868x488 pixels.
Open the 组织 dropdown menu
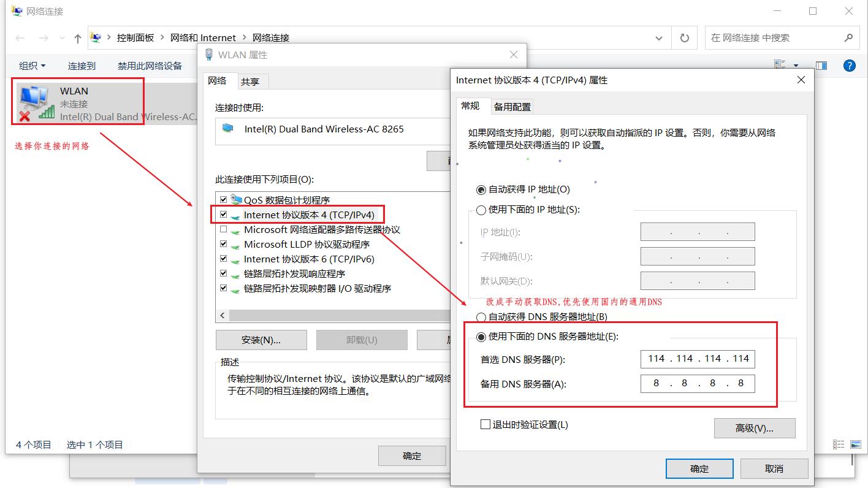point(32,66)
